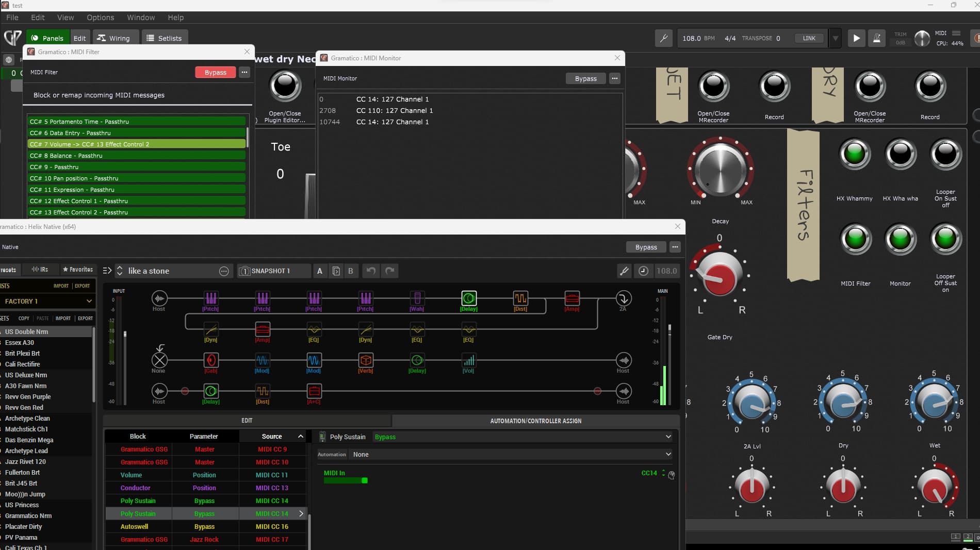Viewport: 980px width, 550px height.
Task: Open Helix preferences wrench icon
Action: pyautogui.click(x=624, y=271)
